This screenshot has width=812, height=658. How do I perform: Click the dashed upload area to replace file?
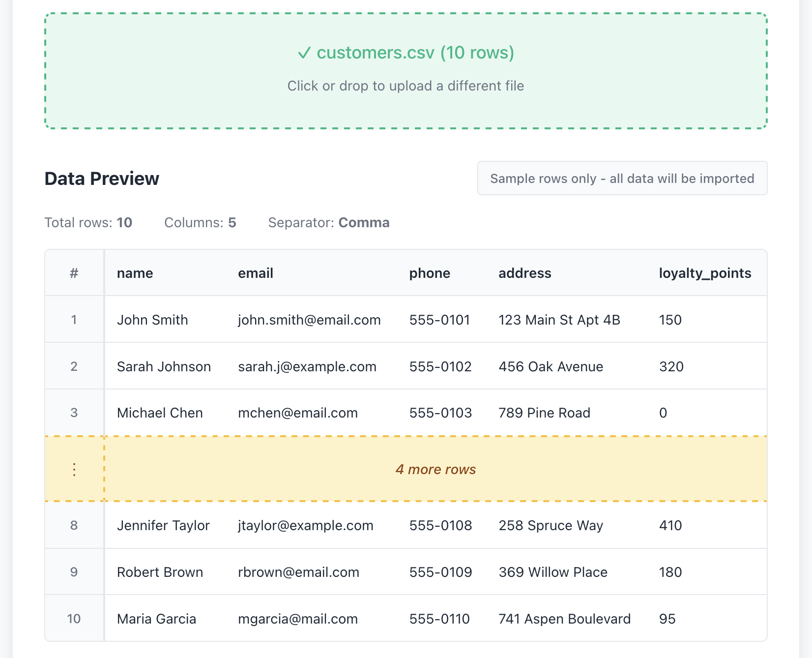click(x=406, y=71)
